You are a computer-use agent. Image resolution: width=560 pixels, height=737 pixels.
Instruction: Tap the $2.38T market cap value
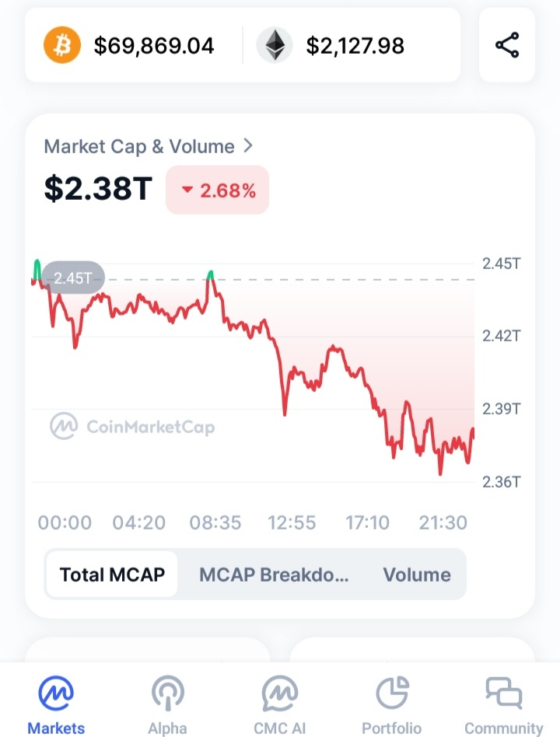pos(97,189)
